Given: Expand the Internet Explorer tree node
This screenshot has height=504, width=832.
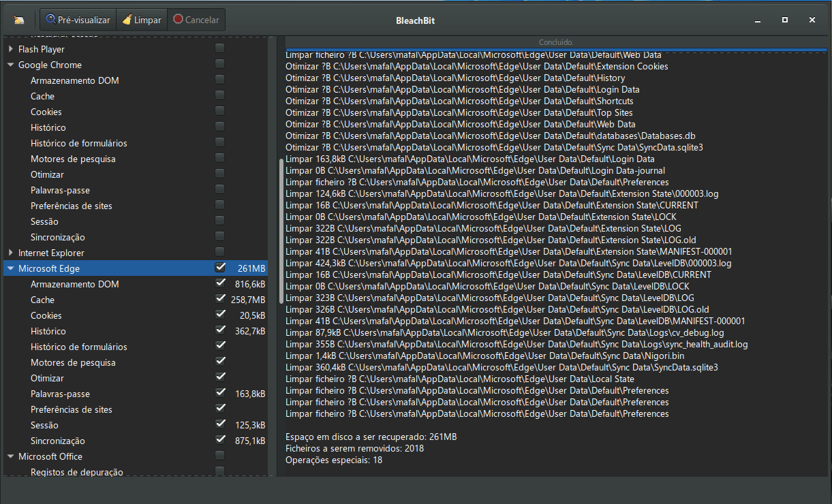Looking at the screenshot, I should 11,253.
